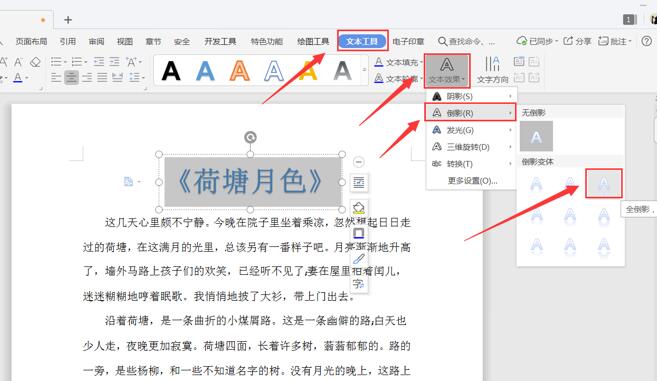This screenshot has height=381, width=660.
Task: Click the 批注 comment button
Action: pos(615,41)
